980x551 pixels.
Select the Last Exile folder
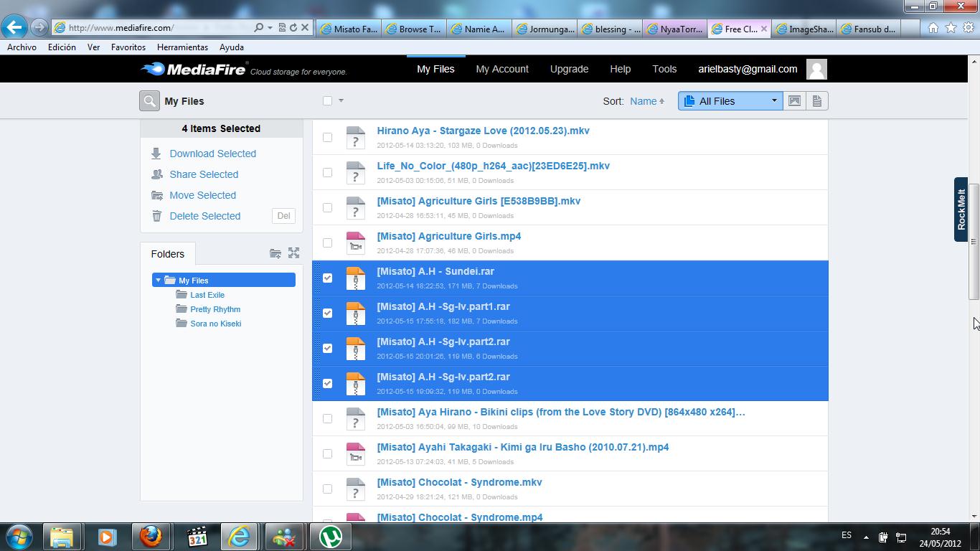tap(207, 295)
